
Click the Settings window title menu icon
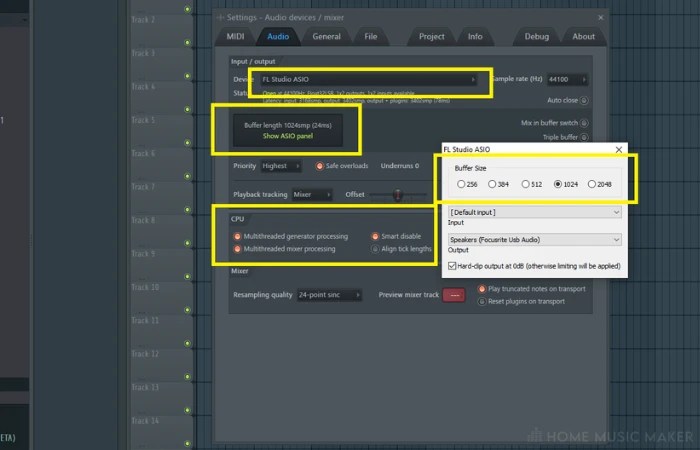pyautogui.click(x=220, y=17)
